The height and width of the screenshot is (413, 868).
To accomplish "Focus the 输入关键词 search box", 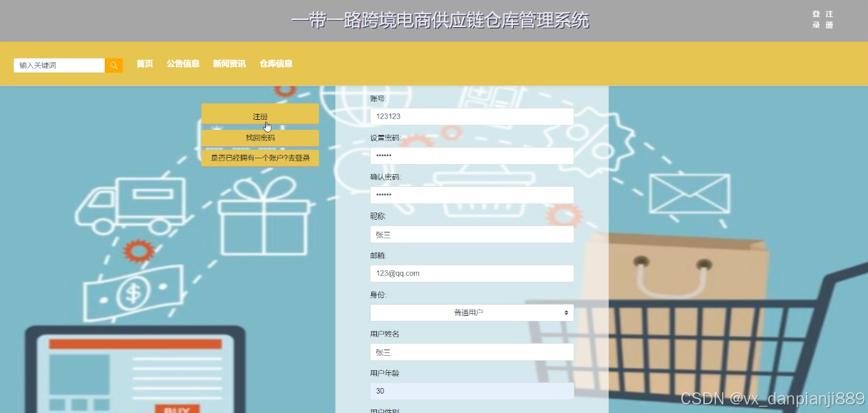I will pyautogui.click(x=59, y=66).
